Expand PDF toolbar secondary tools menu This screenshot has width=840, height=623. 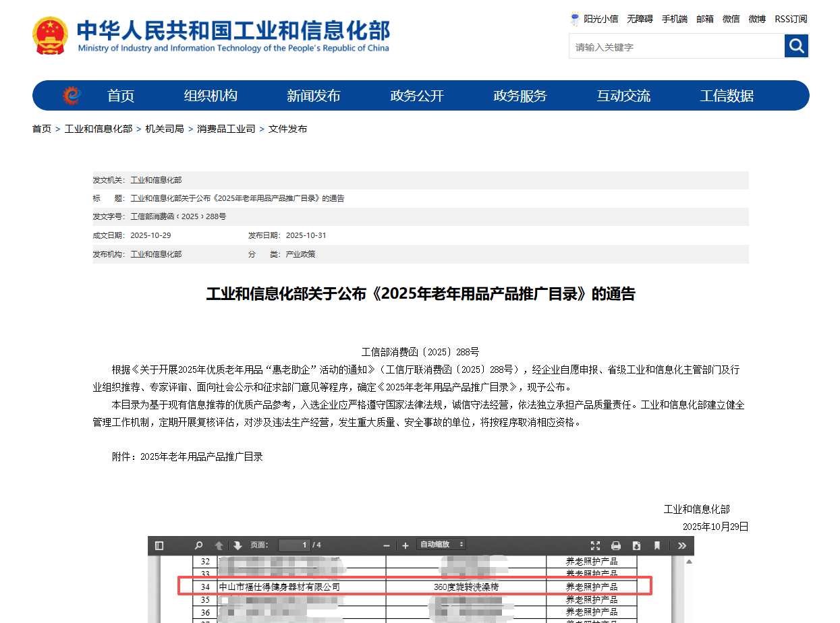tap(682, 545)
